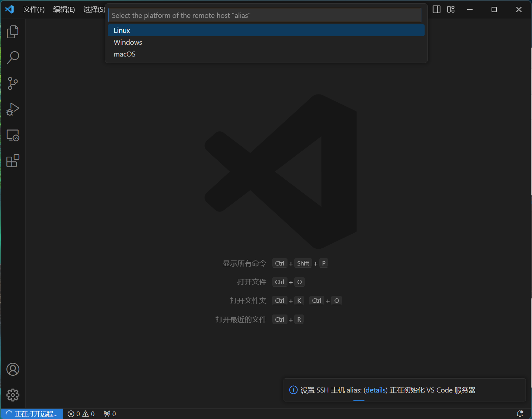Open the customize layout icon

(x=451, y=9)
